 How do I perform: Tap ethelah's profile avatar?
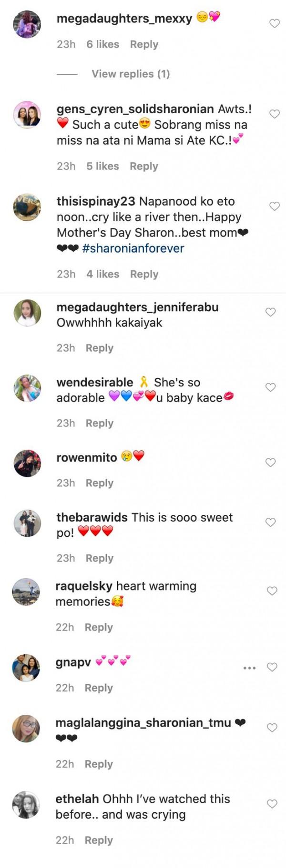(x=26, y=805)
